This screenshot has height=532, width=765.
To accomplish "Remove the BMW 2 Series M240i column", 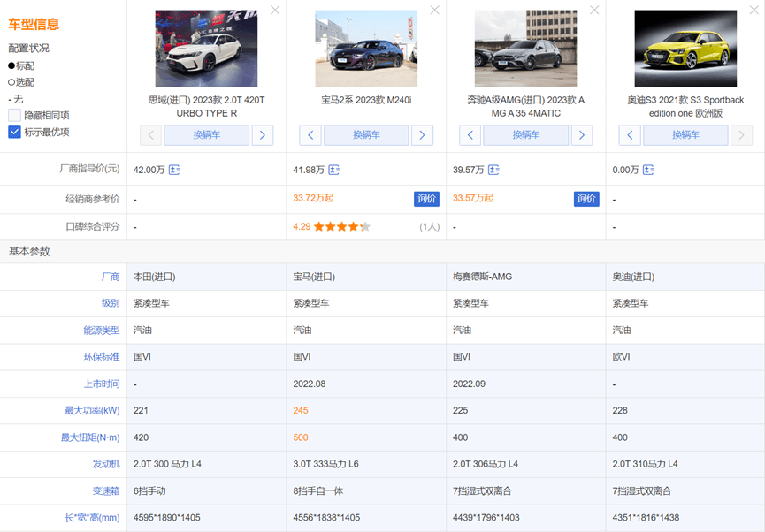I will 434,10.
